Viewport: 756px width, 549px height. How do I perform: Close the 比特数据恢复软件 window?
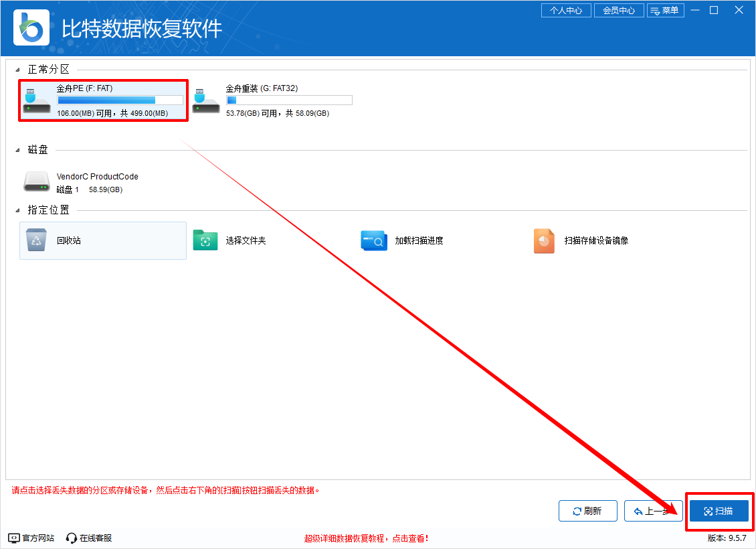(739, 10)
